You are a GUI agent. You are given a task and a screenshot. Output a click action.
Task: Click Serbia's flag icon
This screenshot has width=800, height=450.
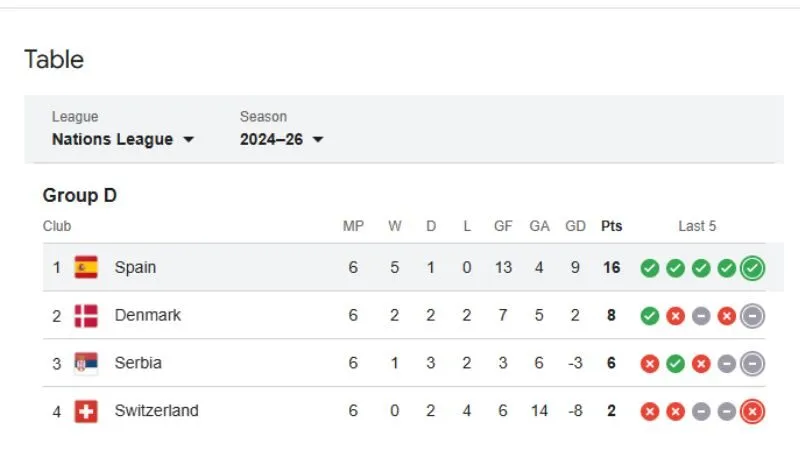point(86,363)
